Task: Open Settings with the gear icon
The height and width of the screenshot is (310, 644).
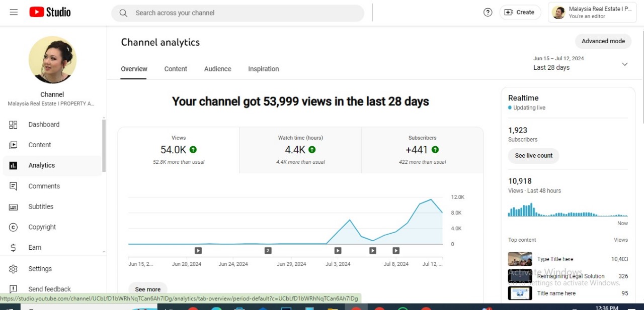Action: click(40, 269)
